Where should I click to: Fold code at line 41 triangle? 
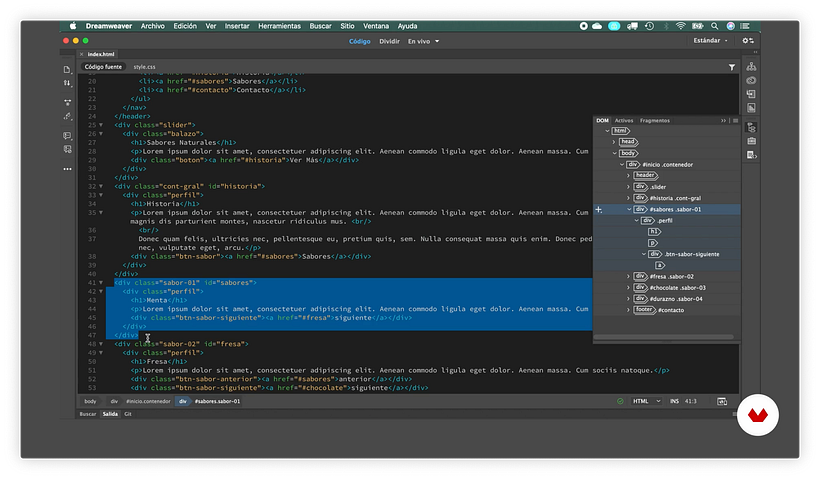[101, 283]
